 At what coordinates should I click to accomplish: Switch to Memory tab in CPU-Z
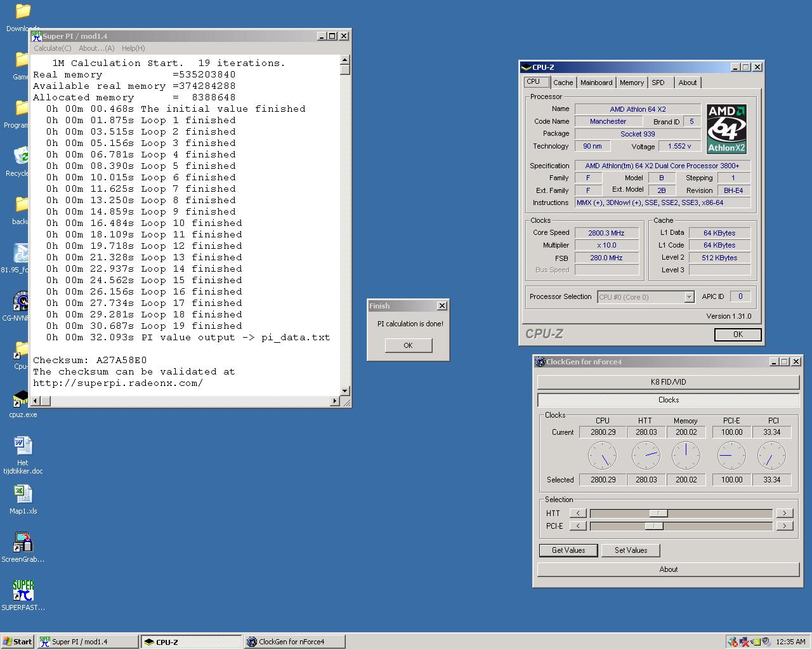[x=632, y=83]
